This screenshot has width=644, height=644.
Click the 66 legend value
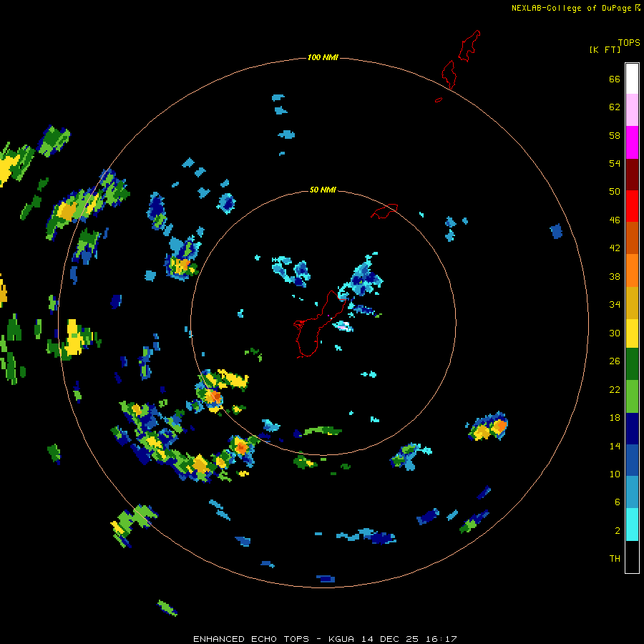click(x=615, y=79)
